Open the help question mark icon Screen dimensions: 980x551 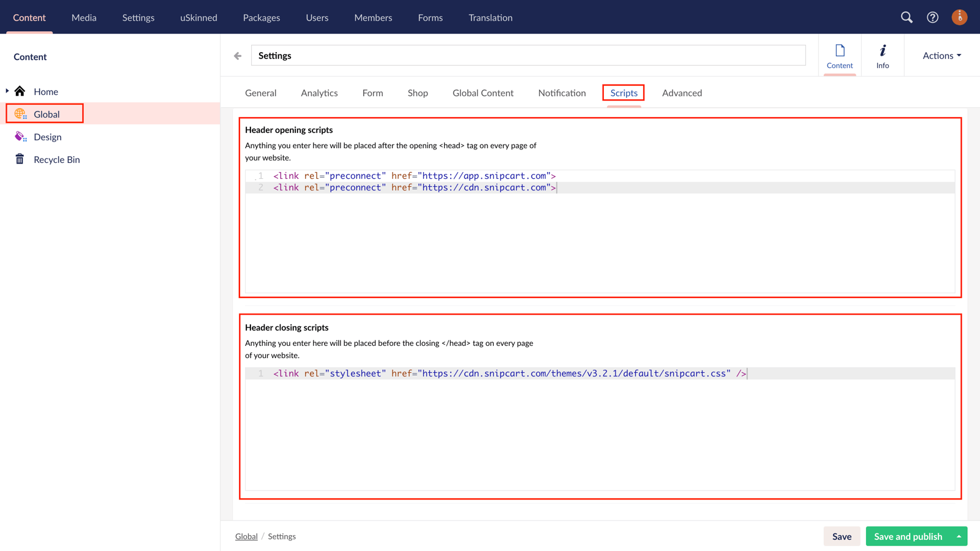(932, 17)
